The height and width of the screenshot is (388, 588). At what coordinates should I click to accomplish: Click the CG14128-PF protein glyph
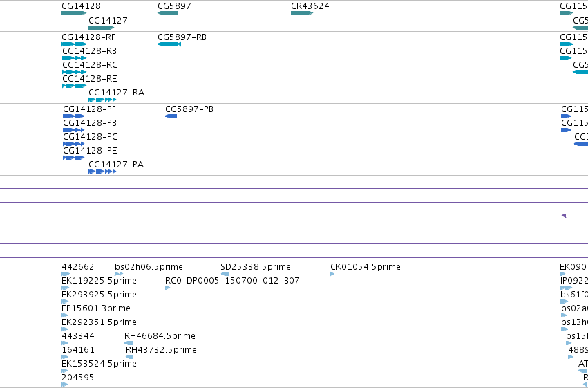pos(73,116)
